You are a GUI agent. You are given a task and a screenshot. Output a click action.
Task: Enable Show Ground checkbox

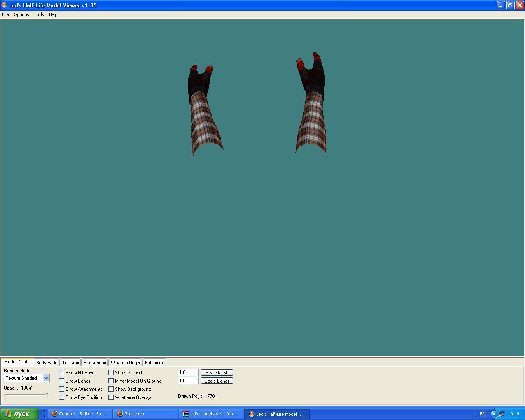point(111,373)
